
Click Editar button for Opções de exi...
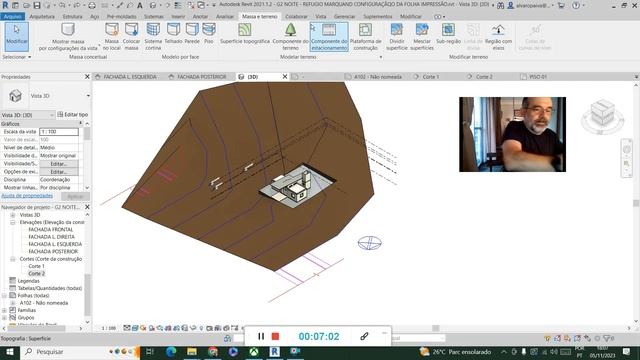click(x=59, y=172)
